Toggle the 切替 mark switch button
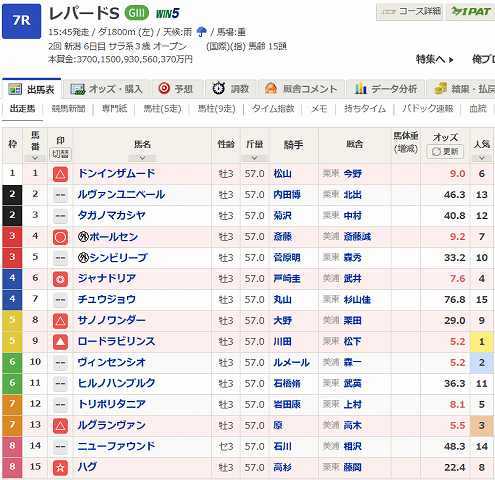The height and width of the screenshot is (480, 495). tap(60, 154)
